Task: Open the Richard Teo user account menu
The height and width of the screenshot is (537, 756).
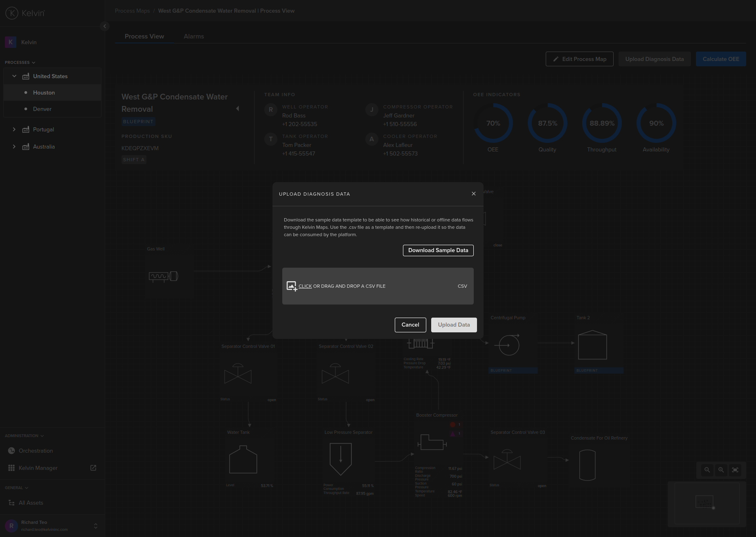Action: [96, 526]
